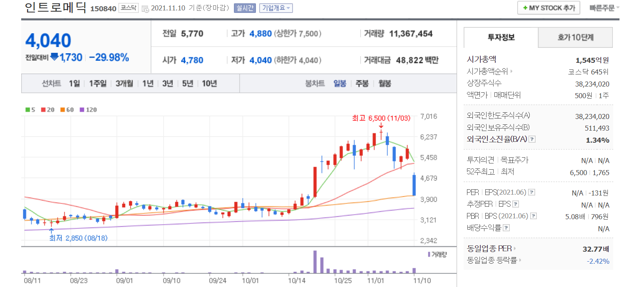Click the 외국인소진율 value 1.34%
The height and width of the screenshot is (287, 644).
[x=597, y=140]
